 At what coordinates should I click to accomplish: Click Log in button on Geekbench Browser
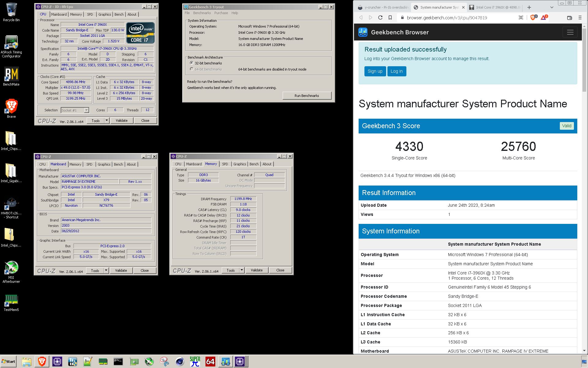397,71
